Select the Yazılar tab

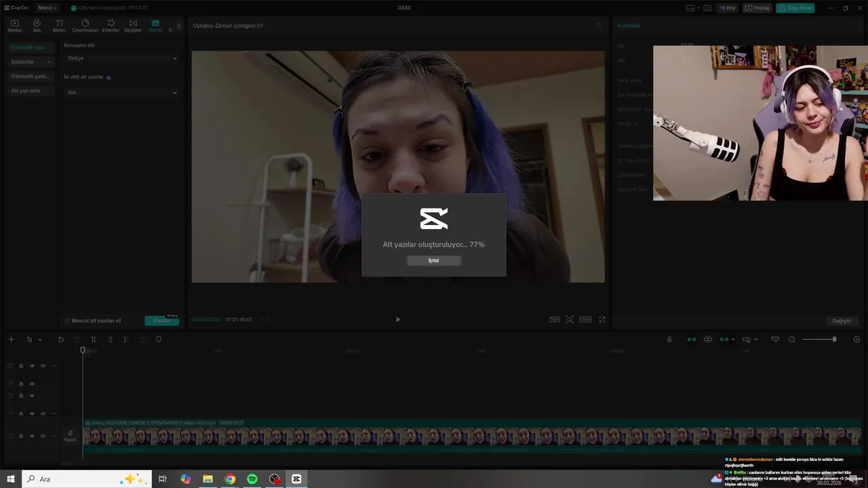(155, 26)
